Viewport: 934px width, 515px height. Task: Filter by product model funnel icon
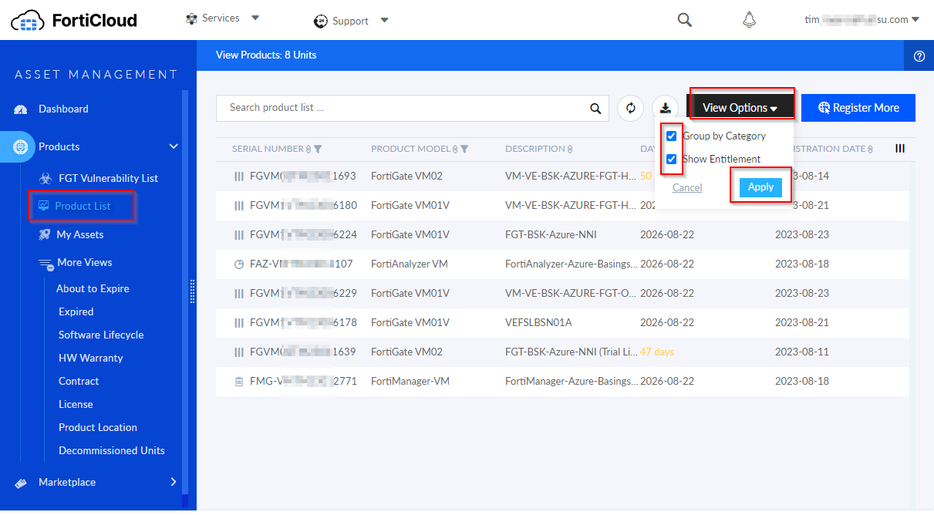point(464,149)
